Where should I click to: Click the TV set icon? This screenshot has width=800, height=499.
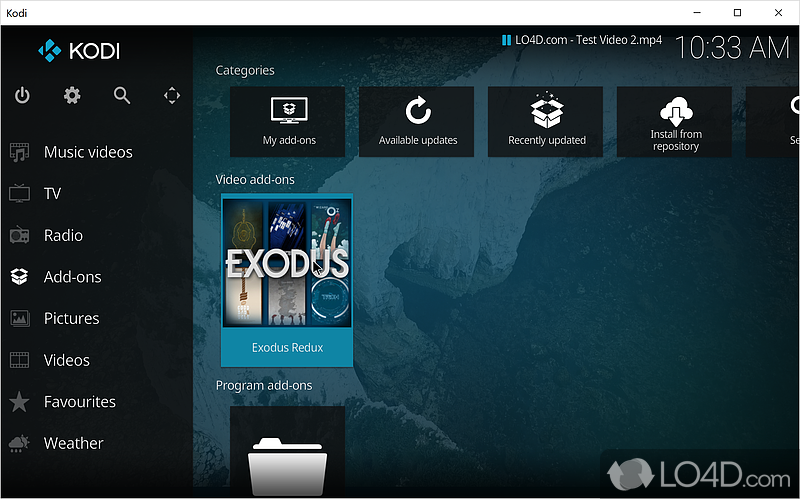click(x=19, y=193)
